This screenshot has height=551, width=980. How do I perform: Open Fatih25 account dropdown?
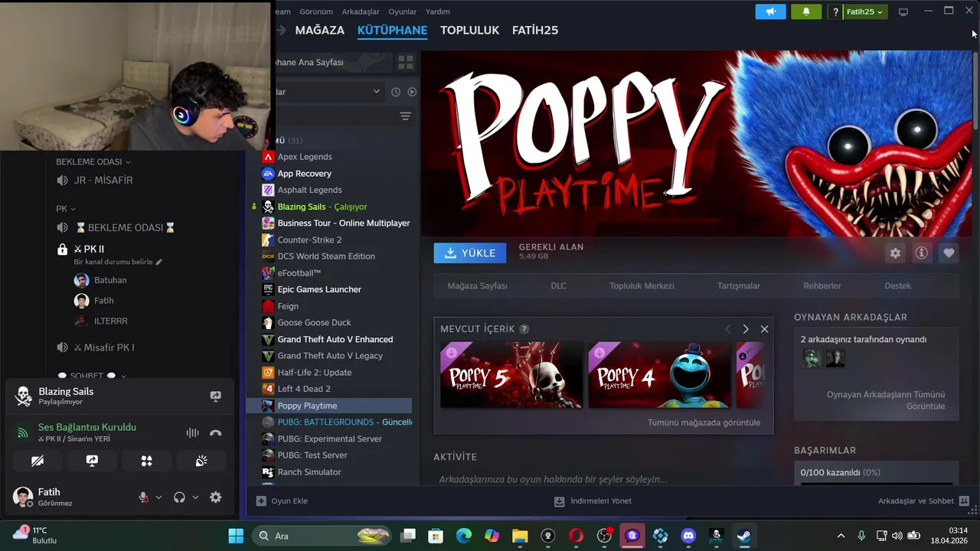coord(865,11)
